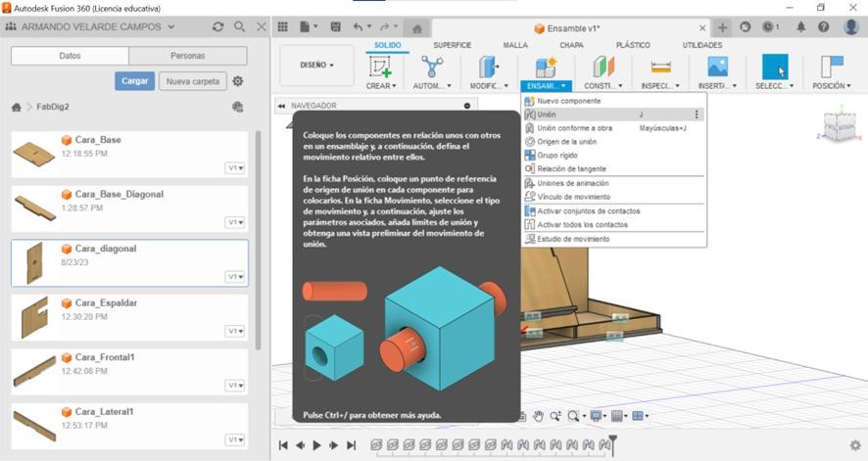Open Unión entry's options dots
This screenshot has height=461, width=868.
[697, 115]
